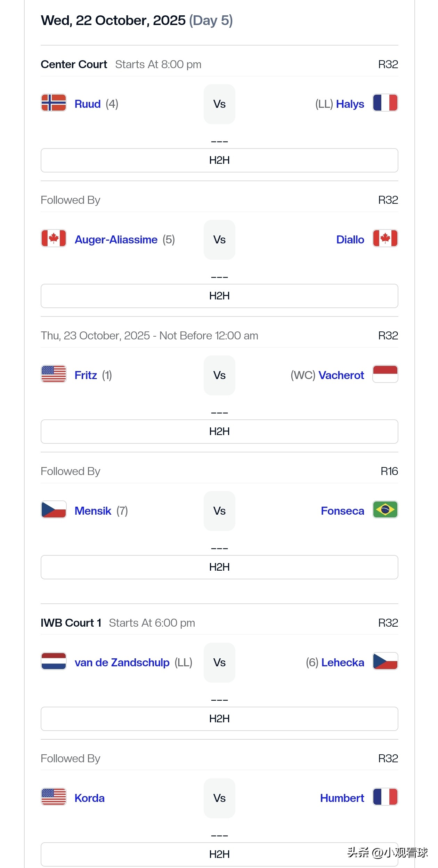Open H2H for Auger-Aliassime vs Diallo
The width and height of the screenshot is (438, 868).
coord(219,296)
